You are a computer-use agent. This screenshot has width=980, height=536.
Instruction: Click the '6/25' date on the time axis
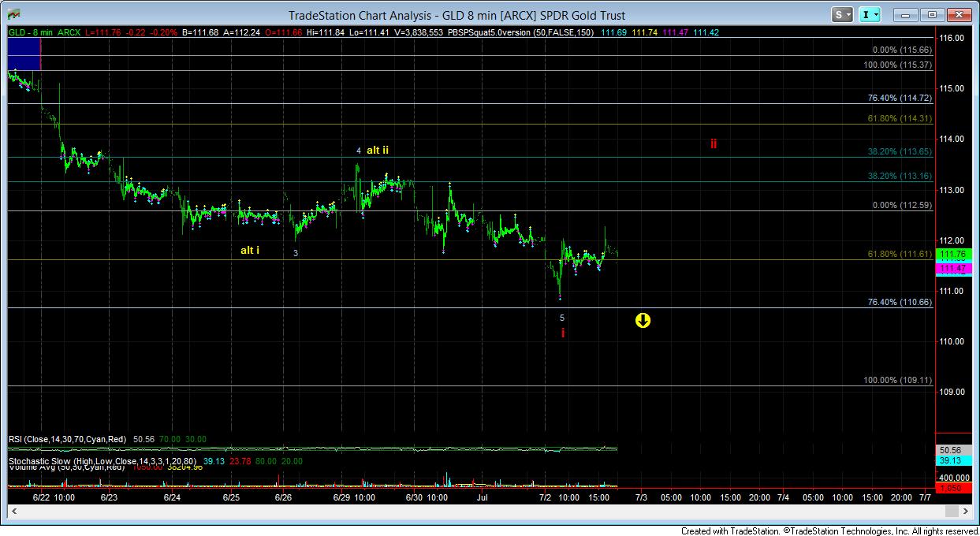(x=231, y=498)
